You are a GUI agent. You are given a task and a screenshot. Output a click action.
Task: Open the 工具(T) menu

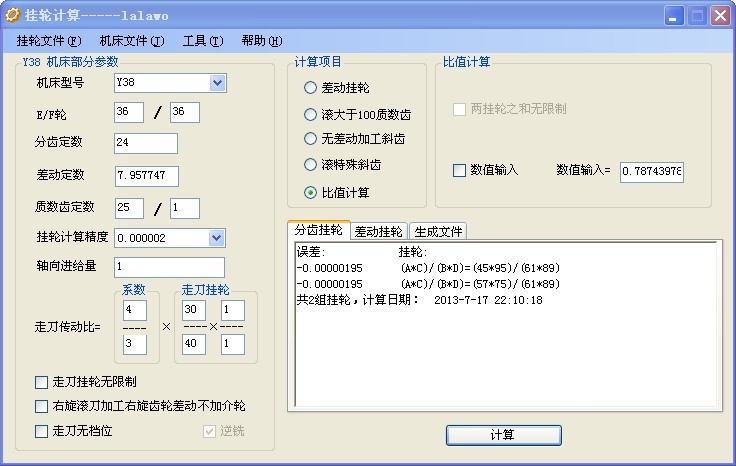coord(203,41)
